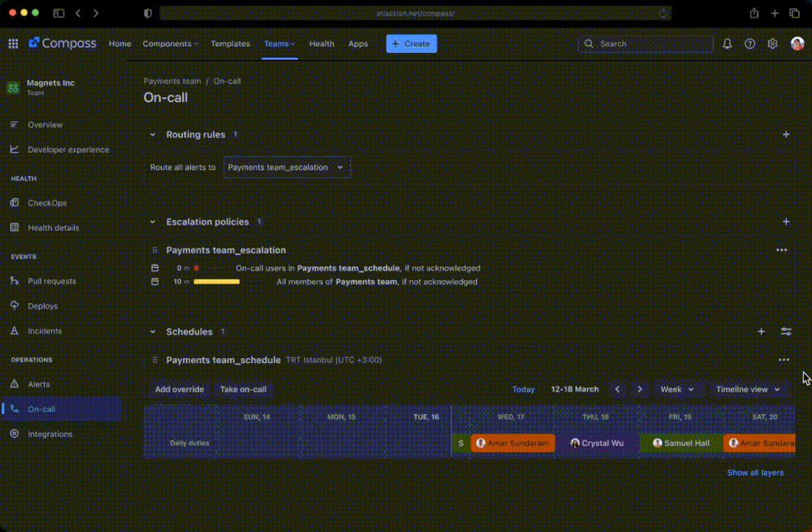Open Pull requests in the sidebar

click(62, 281)
